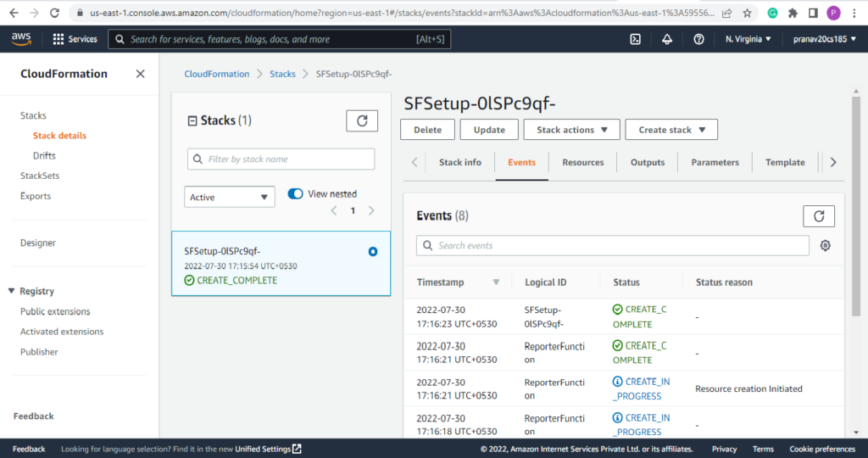Open the Active status filter dropdown

[230, 197]
